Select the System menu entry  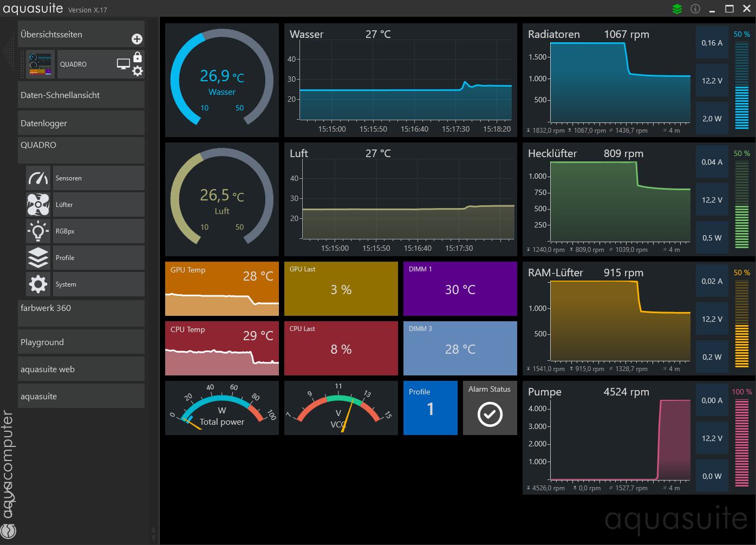tap(99, 284)
